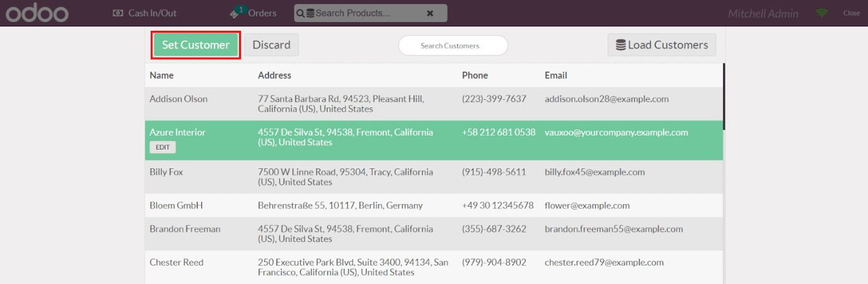Edit the Azure Interior customer
Viewport: 868px width, 284px height.
[x=162, y=147]
